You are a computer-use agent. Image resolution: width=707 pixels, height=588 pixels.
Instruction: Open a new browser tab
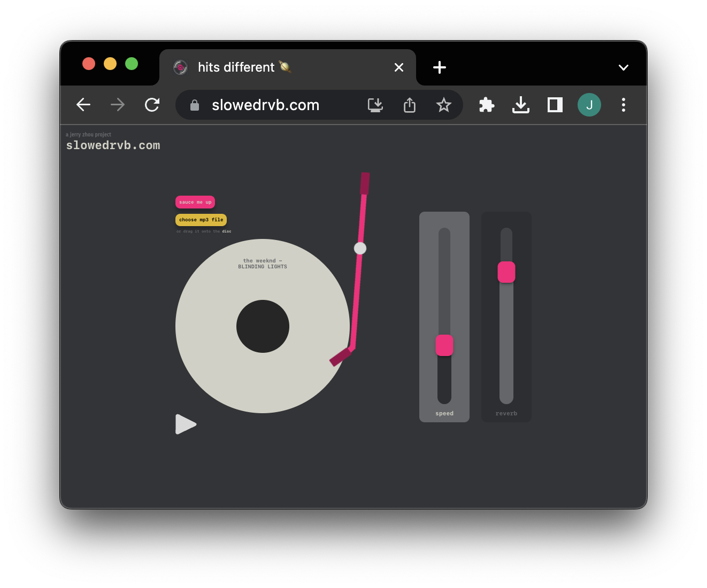coord(439,67)
